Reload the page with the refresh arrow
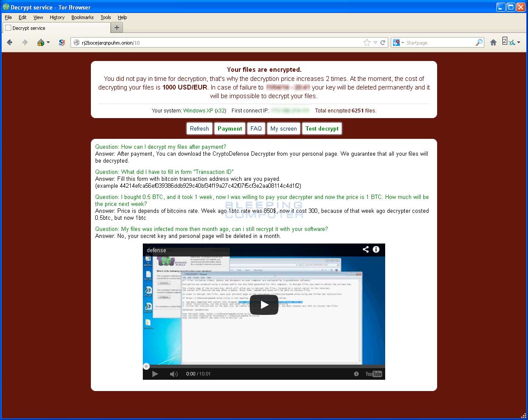 383,42
